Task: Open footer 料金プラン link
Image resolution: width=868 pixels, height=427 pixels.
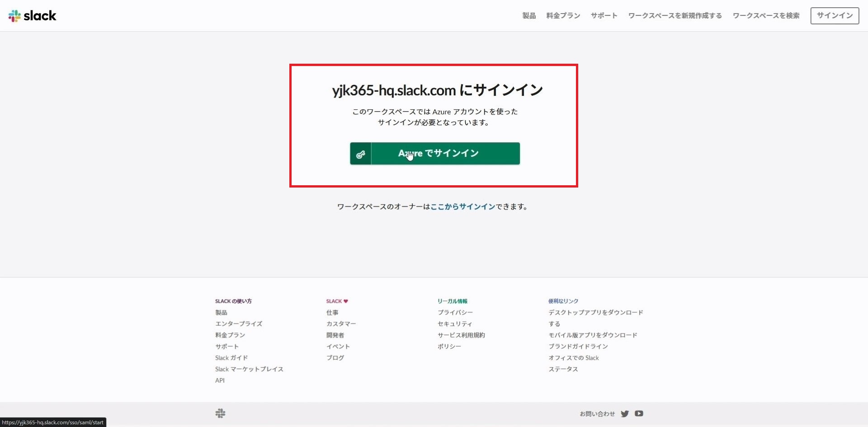Action: 230,335
